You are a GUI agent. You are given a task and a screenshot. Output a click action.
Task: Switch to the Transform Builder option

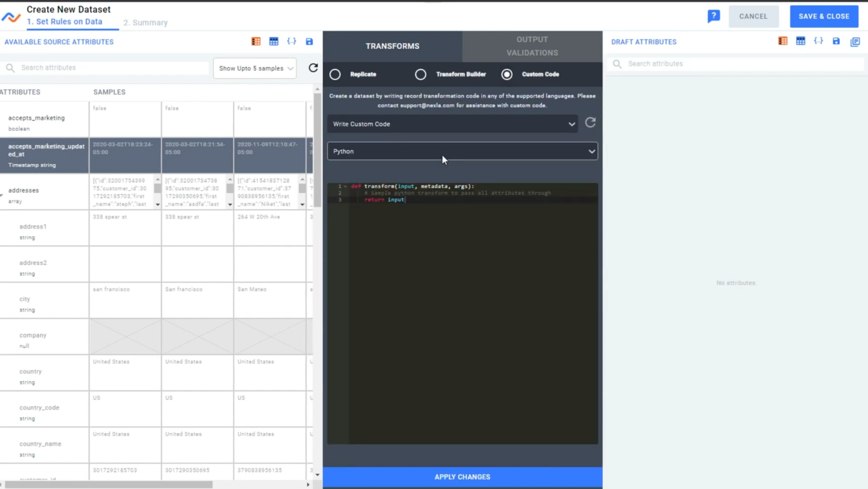pos(420,74)
